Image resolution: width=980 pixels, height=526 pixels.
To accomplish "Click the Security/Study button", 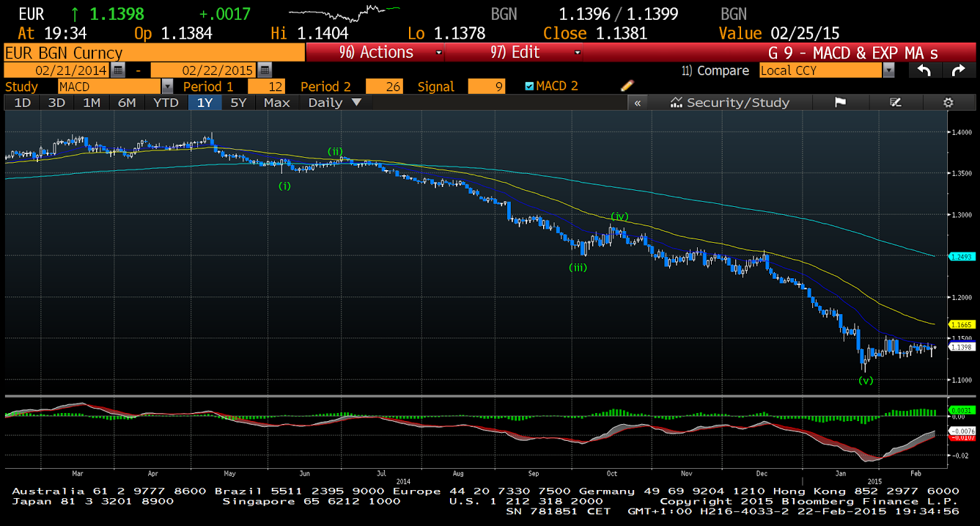I will click(x=729, y=103).
